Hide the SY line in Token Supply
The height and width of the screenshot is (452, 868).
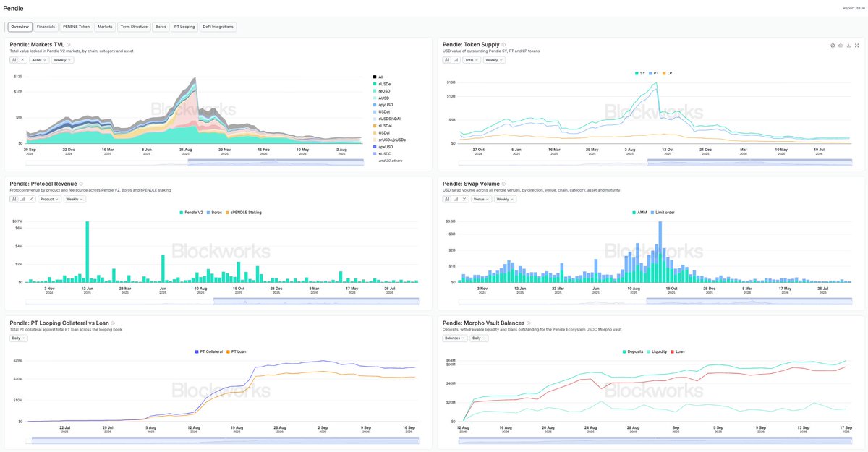click(640, 73)
